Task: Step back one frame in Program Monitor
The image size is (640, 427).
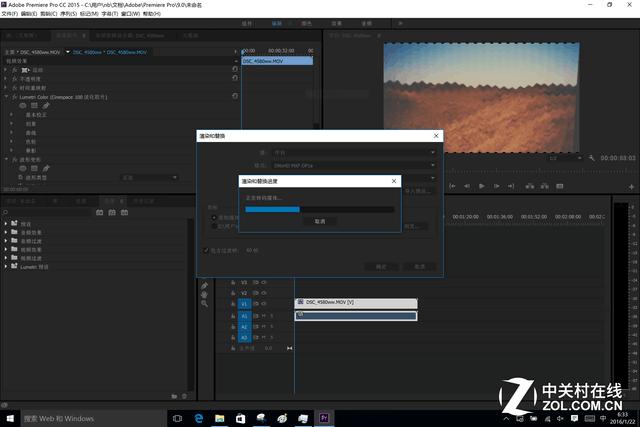Action: pyautogui.click(x=467, y=186)
